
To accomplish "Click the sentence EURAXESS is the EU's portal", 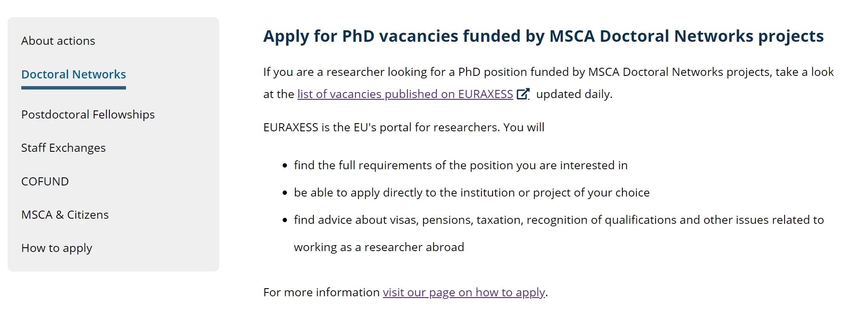I will [404, 127].
